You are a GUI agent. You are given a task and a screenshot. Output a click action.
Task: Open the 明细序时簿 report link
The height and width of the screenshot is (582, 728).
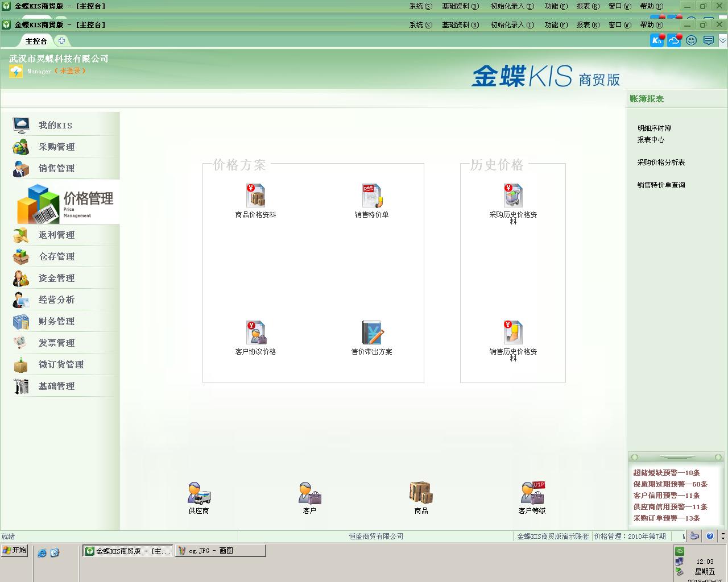click(x=654, y=128)
